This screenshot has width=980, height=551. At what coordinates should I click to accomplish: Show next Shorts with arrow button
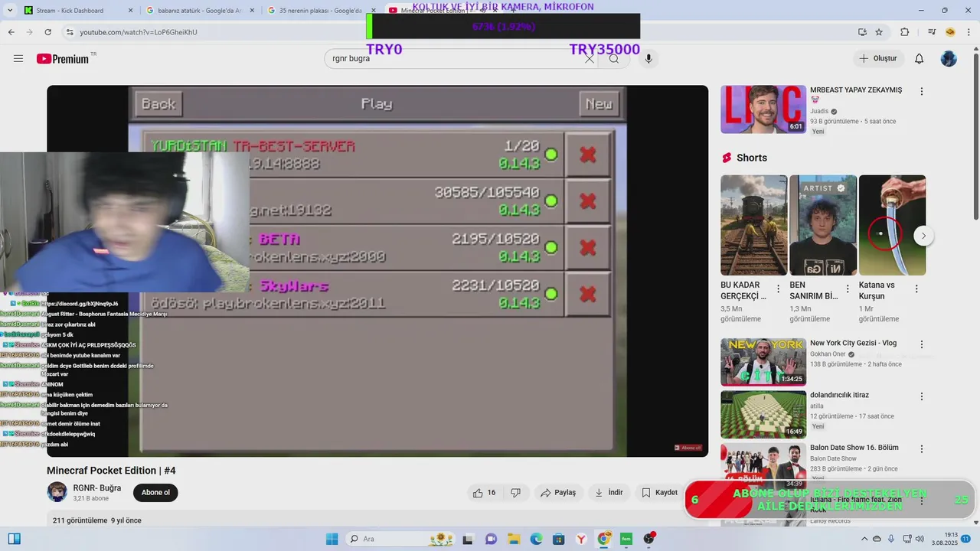(923, 236)
